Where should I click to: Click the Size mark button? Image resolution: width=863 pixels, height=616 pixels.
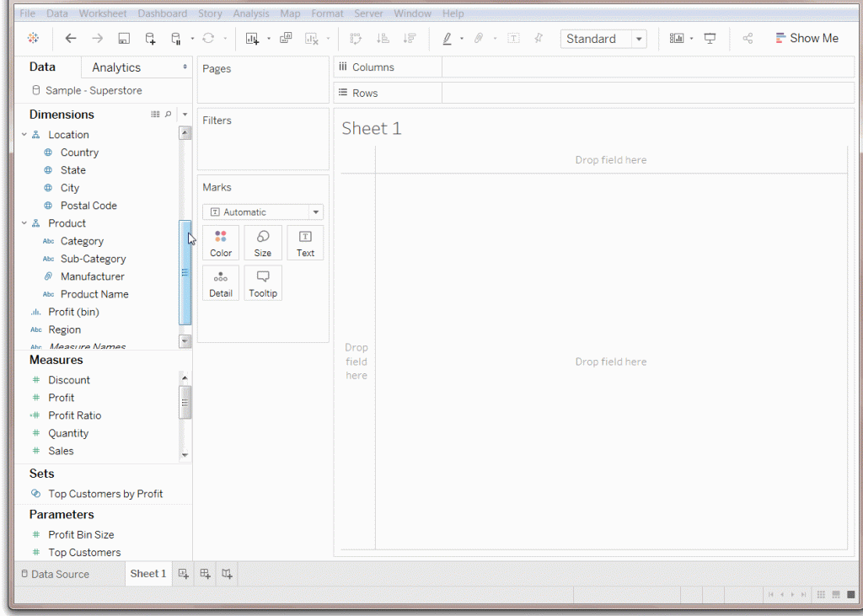pyautogui.click(x=263, y=243)
